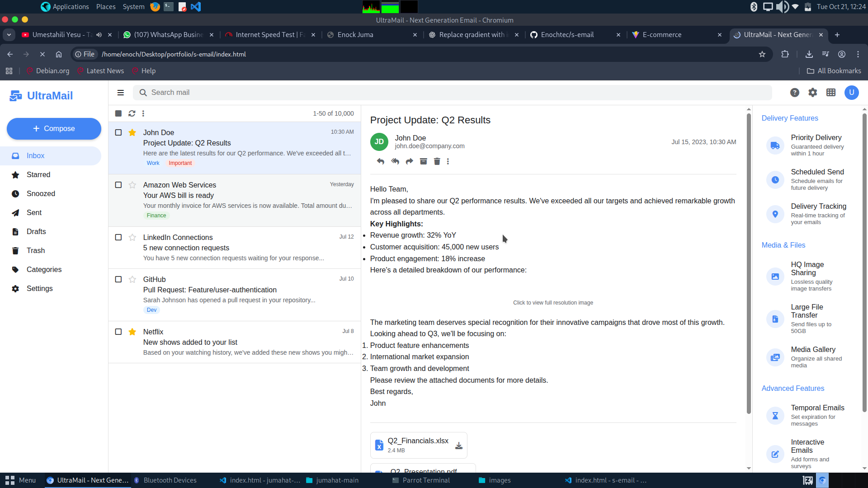Star the LinkedIn Connections email
The image size is (868, 488).
click(132, 237)
